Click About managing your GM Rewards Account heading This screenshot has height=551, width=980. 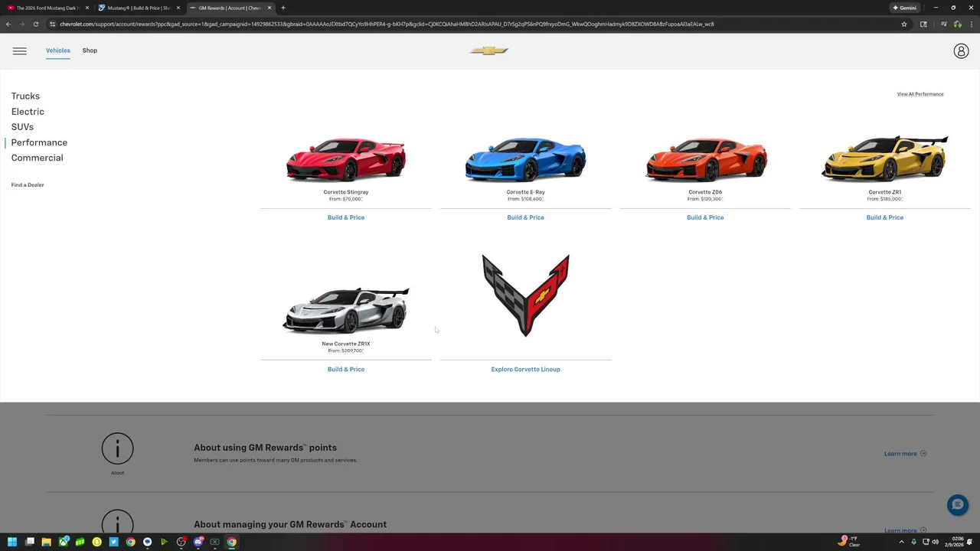[x=290, y=524]
